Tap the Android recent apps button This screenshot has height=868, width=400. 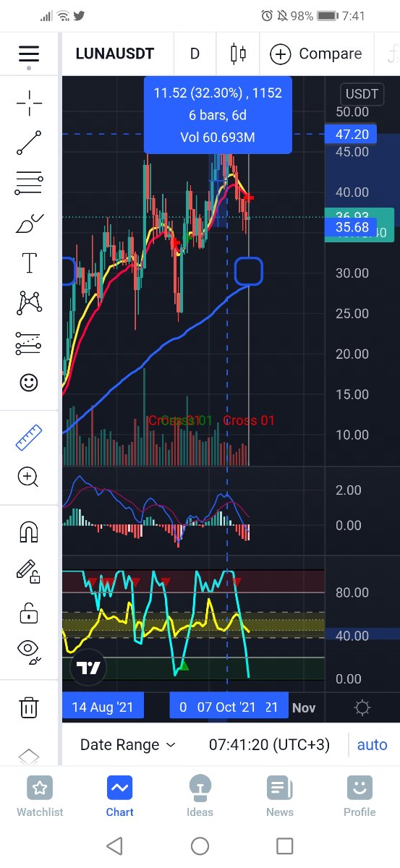pos(285,846)
